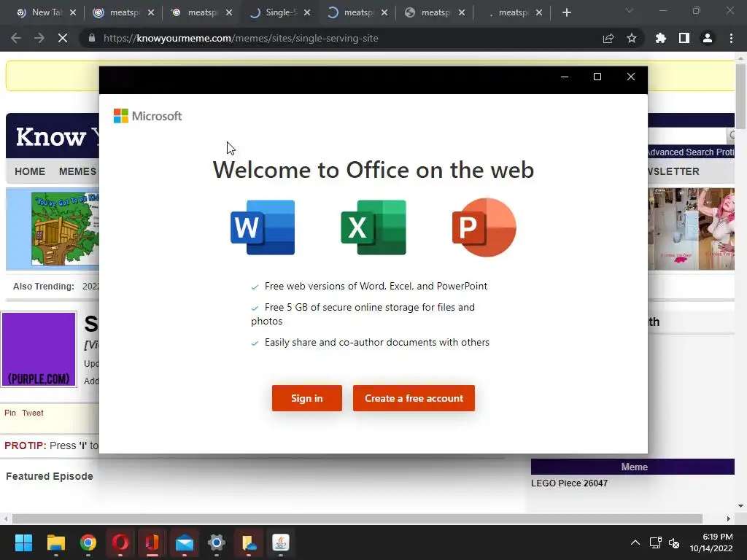This screenshot has height=560, width=747.
Task: Open HOME in Know Your Meme nav
Action: (x=30, y=171)
